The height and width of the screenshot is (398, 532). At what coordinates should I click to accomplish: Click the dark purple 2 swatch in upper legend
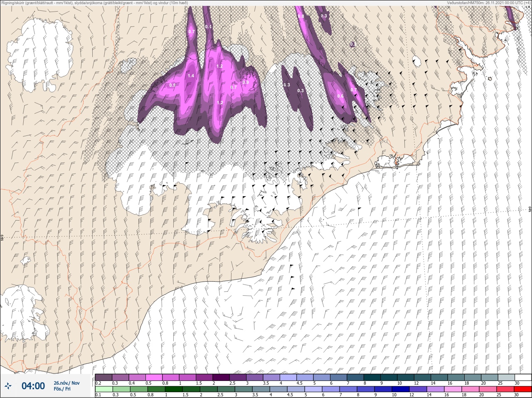coord(221,377)
